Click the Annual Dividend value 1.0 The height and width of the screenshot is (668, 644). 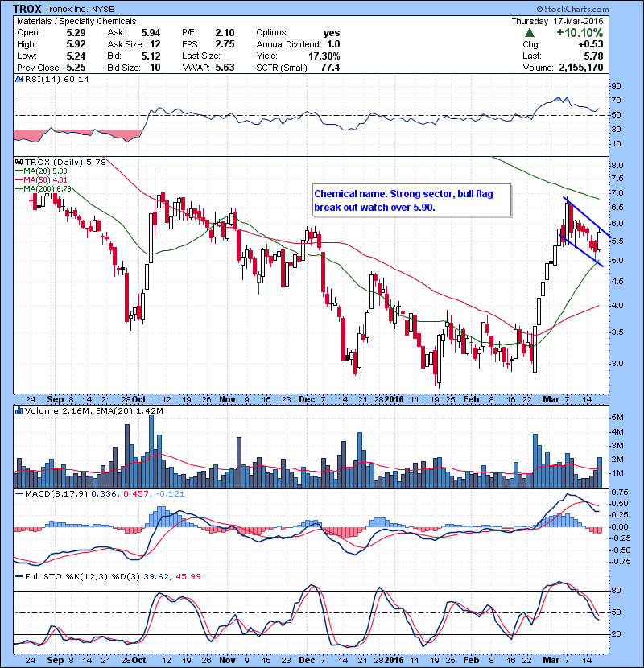point(333,44)
